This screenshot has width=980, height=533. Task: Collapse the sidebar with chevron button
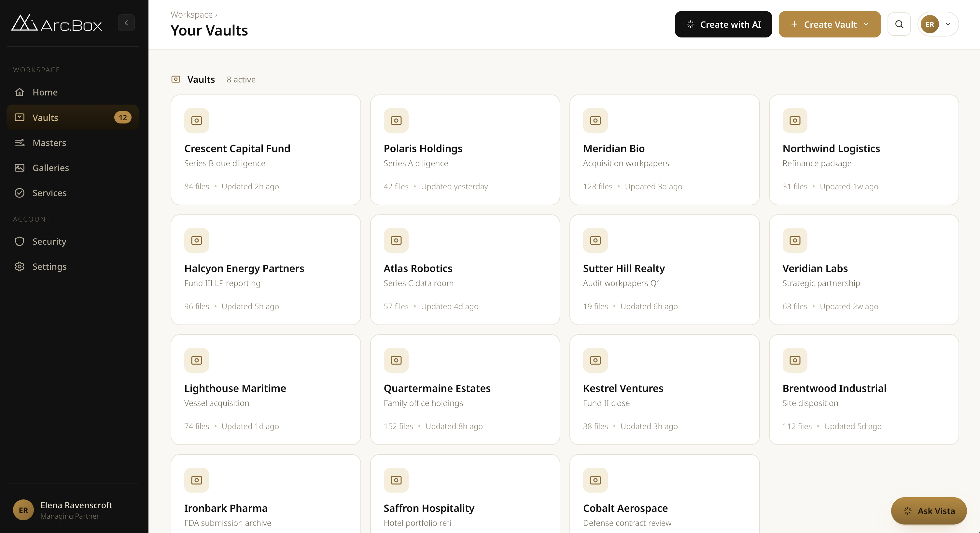pos(126,23)
